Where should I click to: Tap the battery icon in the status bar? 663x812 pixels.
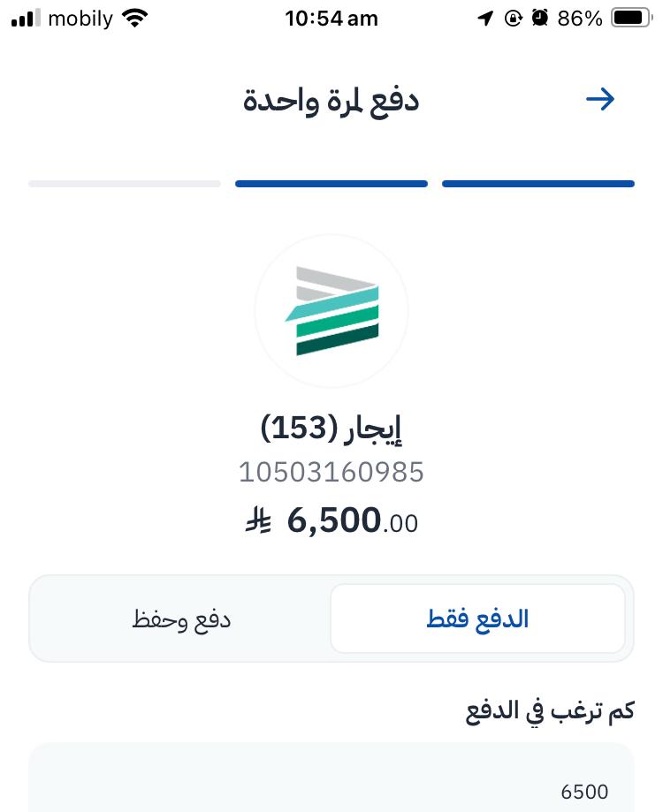[631, 19]
